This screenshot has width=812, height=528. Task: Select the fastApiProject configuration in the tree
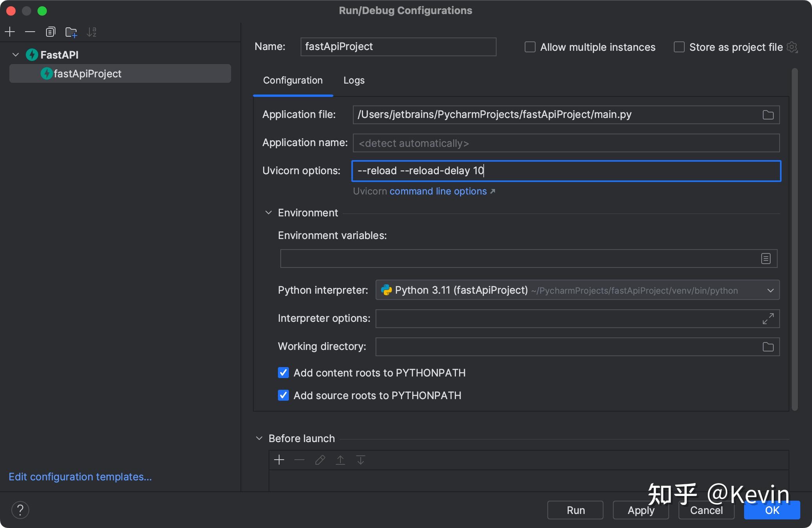[x=87, y=73]
